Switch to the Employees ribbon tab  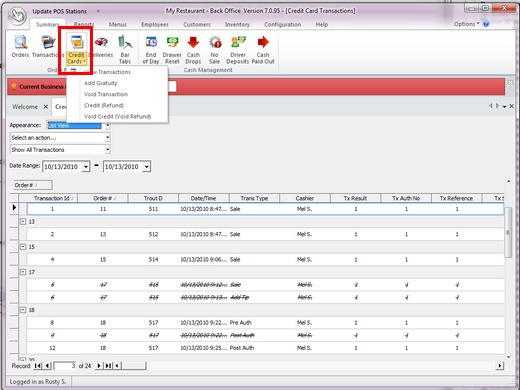click(x=155, y=24)
